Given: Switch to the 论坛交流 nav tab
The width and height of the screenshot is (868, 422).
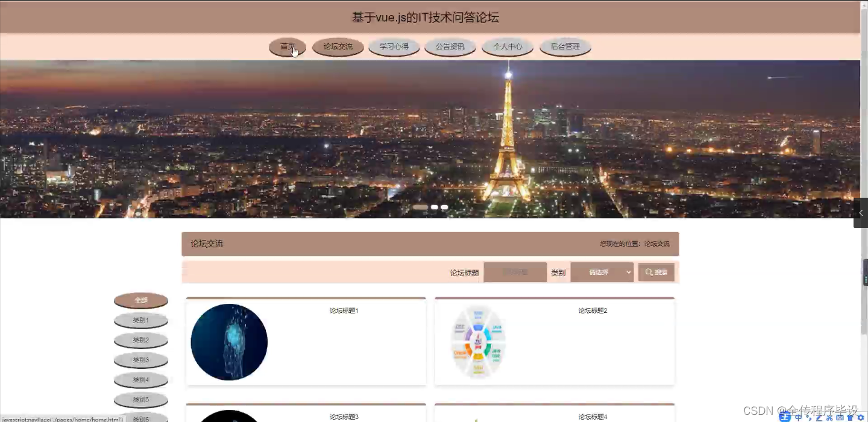Looking at the screenshot, I should tap(338, 46).
